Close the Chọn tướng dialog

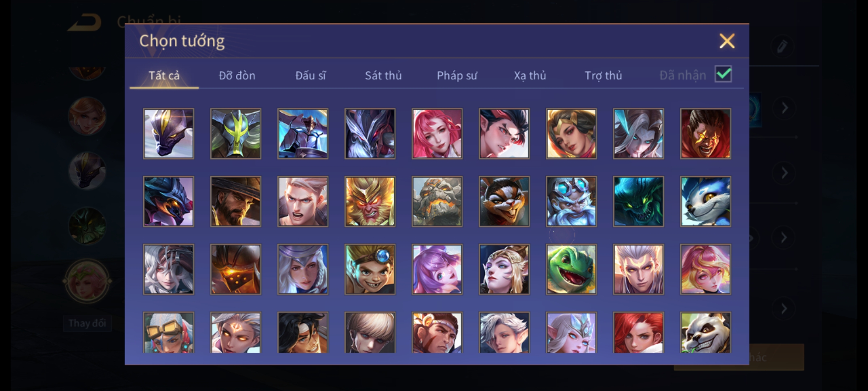(x=727, y=41)
